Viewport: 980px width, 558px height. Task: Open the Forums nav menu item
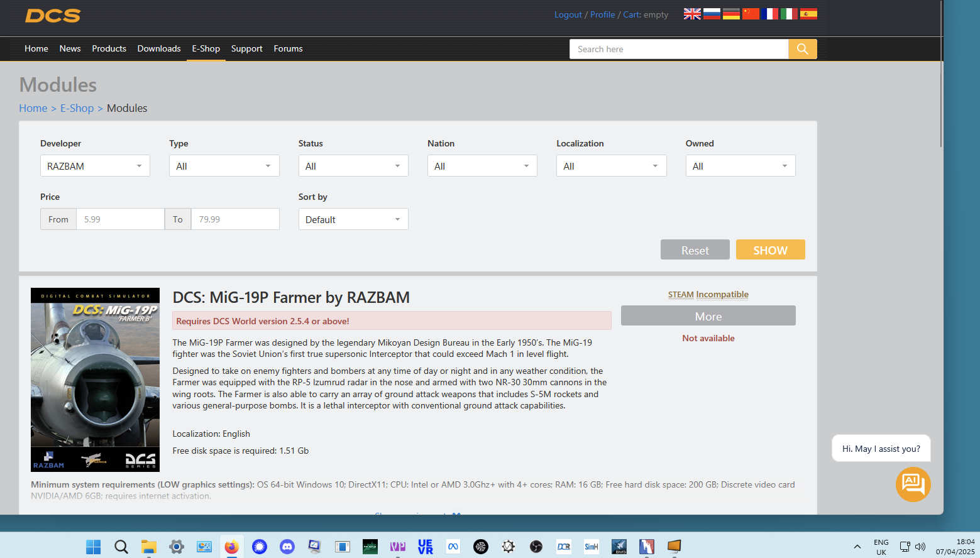coord(289,48)
